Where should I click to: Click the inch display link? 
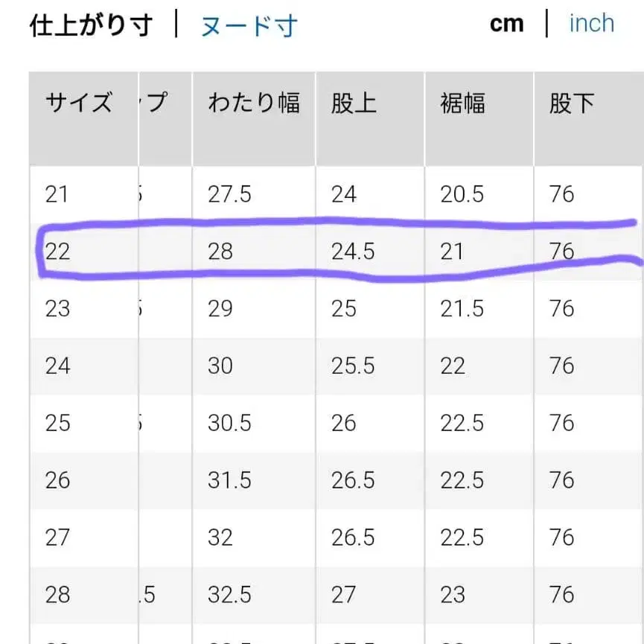tap(591, 23)
